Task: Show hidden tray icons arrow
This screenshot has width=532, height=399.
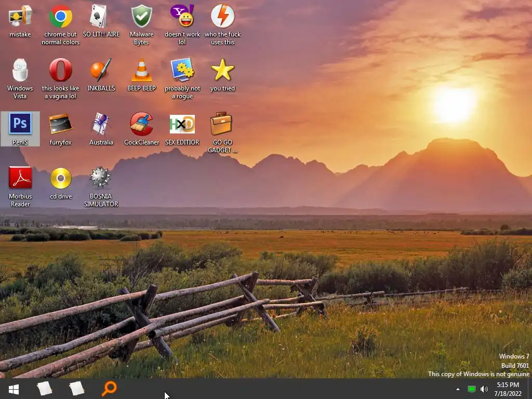Action: (x=458, y=389)
